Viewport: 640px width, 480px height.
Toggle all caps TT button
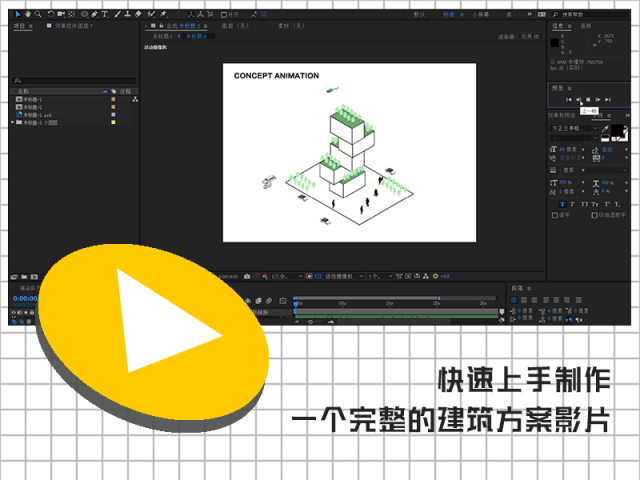click(584, 204)
